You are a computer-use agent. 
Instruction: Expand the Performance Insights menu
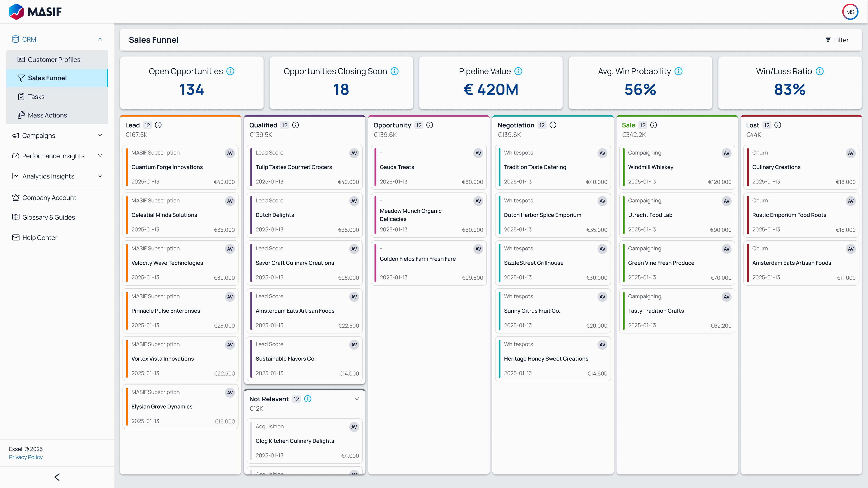[x=100, y=156]
